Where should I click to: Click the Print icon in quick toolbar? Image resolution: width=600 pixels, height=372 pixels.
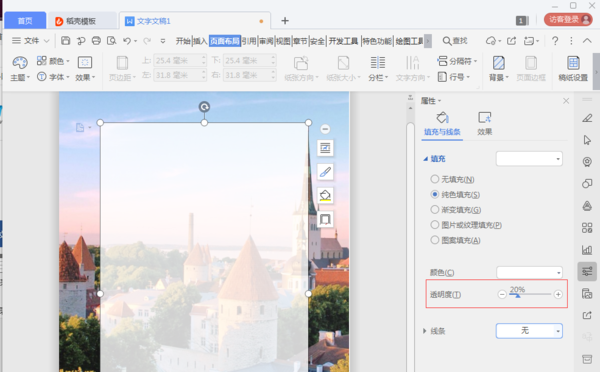pos(96,41)
